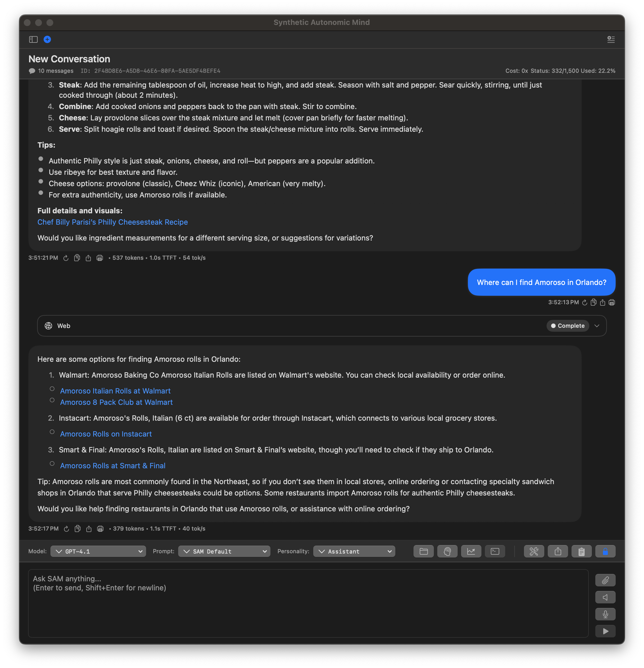This screenshot has width=644, height=668.
Task: Open the Personality dropdown showing Assistant
Action: tap(354, 551)
